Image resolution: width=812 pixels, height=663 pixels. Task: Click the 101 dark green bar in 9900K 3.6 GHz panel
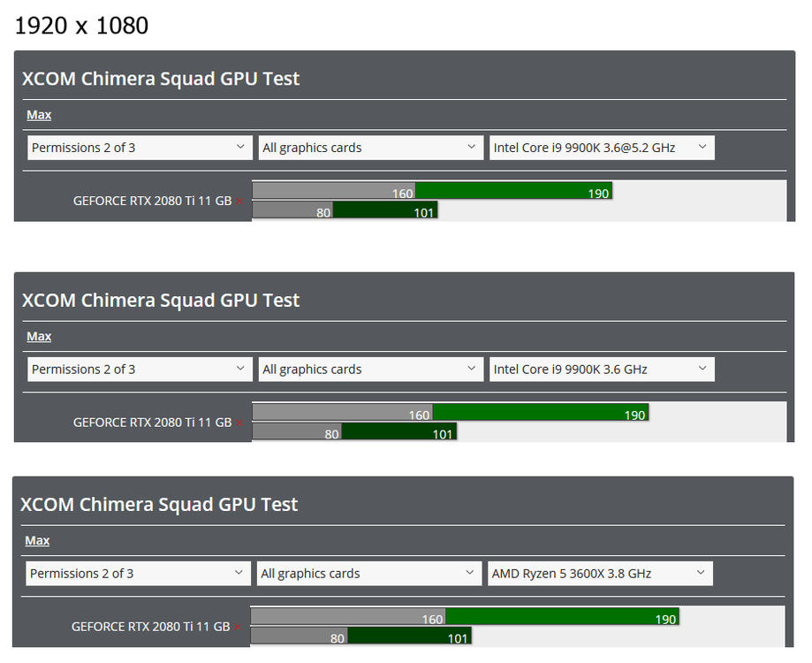pos(399,431)
